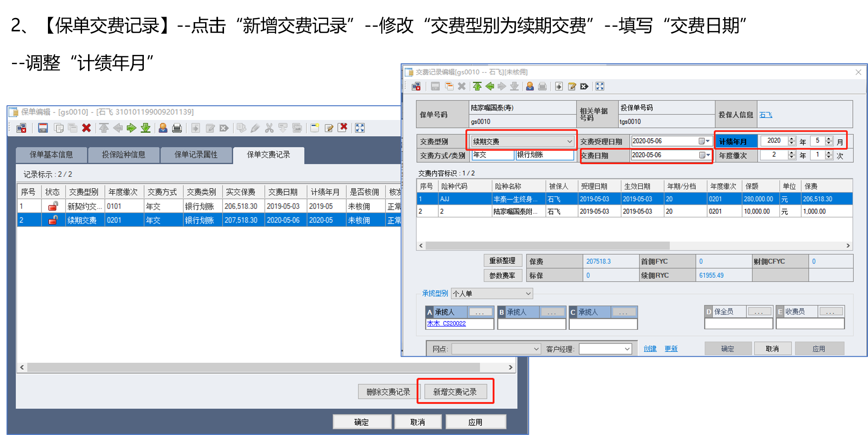The width and height of the screenshot is (868, 435).
Task: Expand the 承揽型别 dropdown showing 个人单
Action: pos(528,293)
